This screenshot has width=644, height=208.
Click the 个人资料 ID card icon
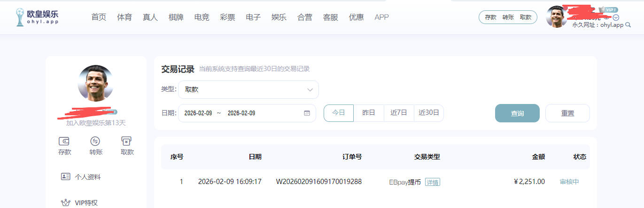pyautogui.click(x=66, y=177)
